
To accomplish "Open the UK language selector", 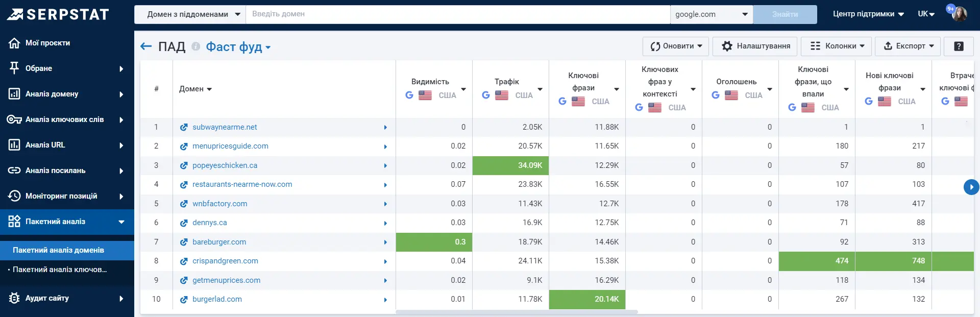I will tap(926, 14).
